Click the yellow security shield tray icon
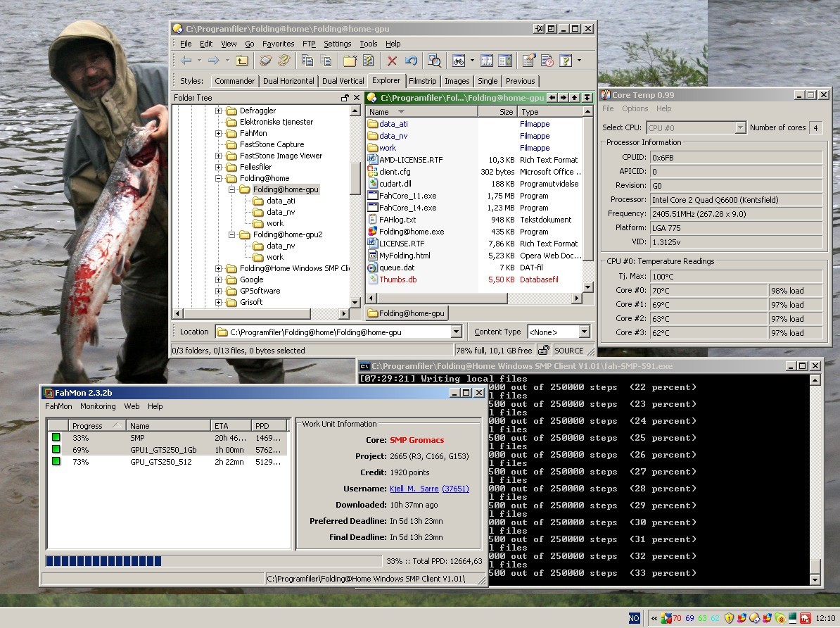 (x=729, y=618)
